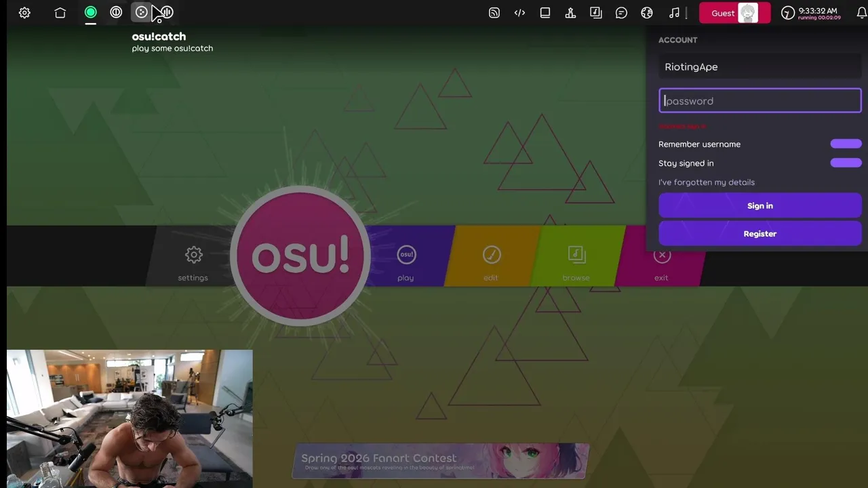Click the analog clock icon

point(787,13)
